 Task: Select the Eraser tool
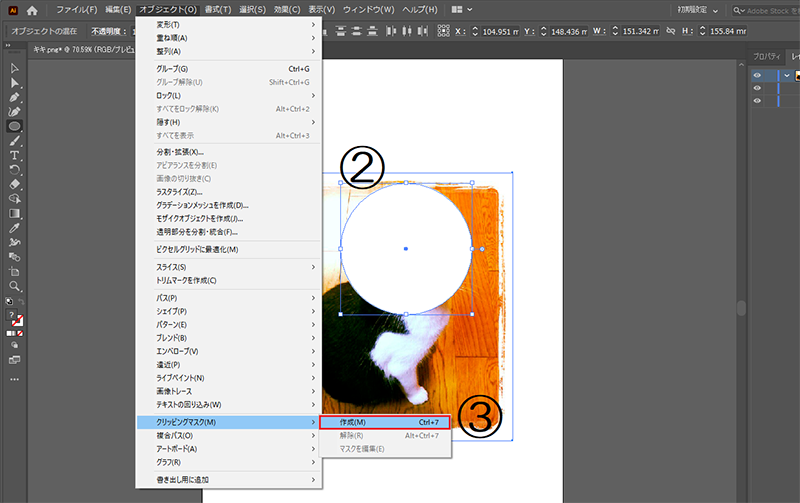point(15,184)
